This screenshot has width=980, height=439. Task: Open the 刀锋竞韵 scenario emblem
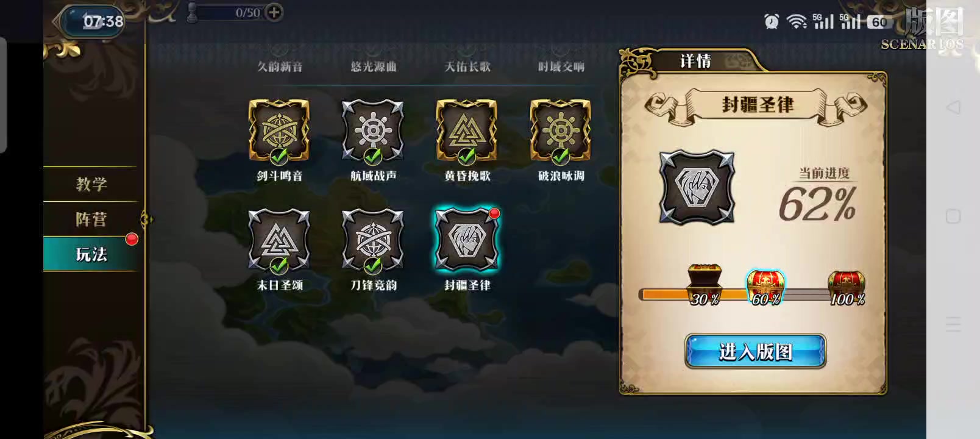[x=373, y=240]
